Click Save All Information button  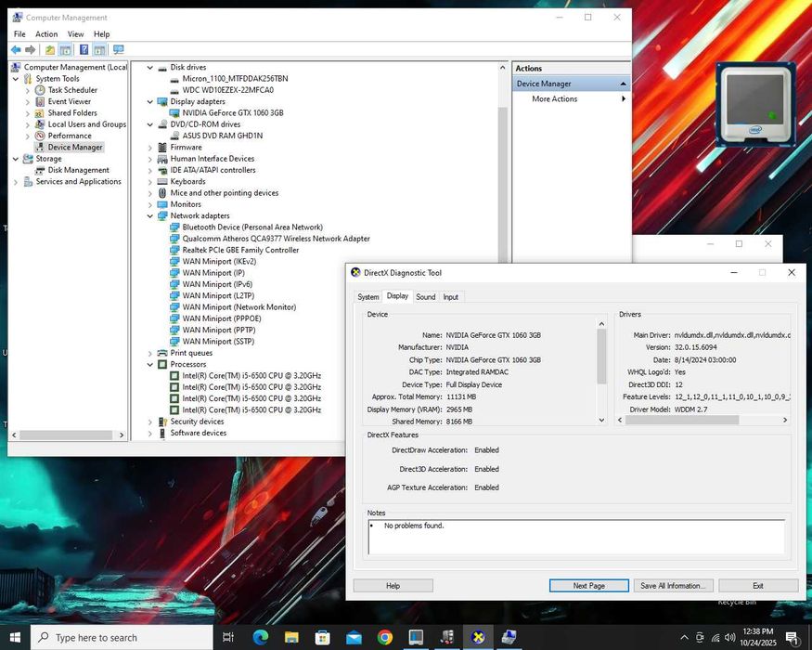pyautogui.click(x=673, y=586)
